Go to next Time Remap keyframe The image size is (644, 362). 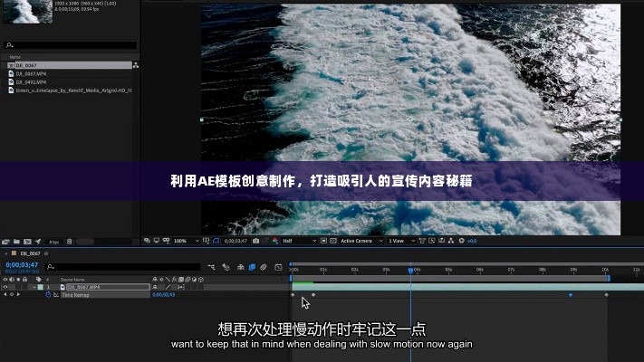(18, 294)
